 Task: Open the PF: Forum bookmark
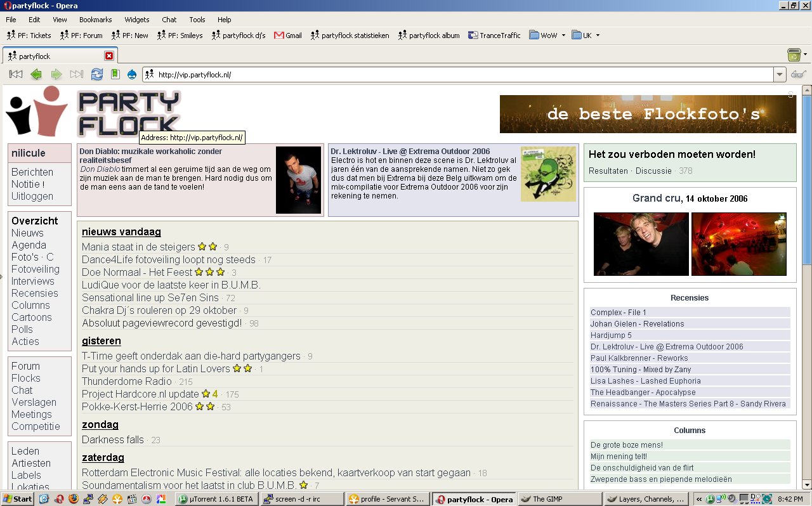click(81, 36)
